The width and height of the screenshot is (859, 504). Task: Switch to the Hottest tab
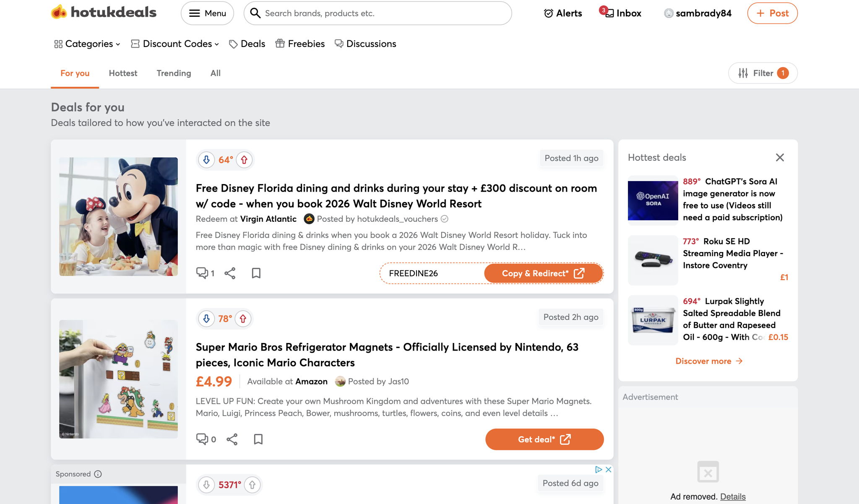tap(123, 73)
